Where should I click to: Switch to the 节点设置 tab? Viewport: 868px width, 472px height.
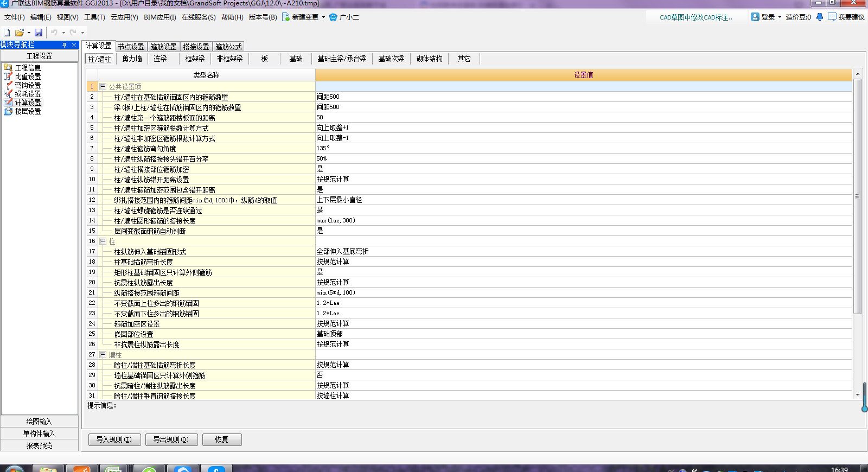point(131,47)
